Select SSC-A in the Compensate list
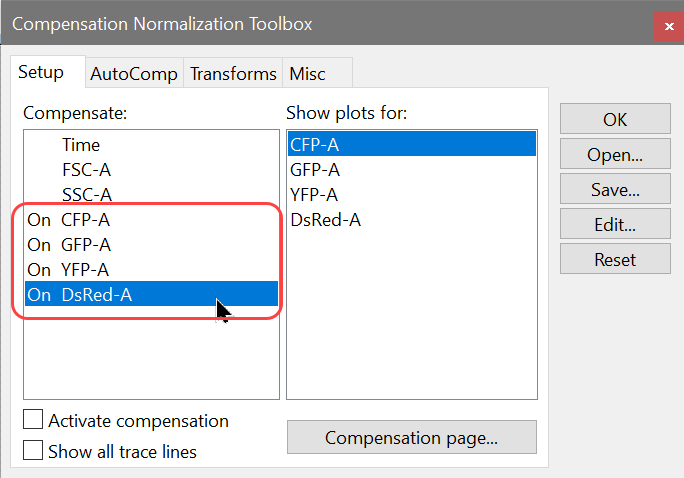This screenshot has width=684, height=478. [x=86, y=195]
